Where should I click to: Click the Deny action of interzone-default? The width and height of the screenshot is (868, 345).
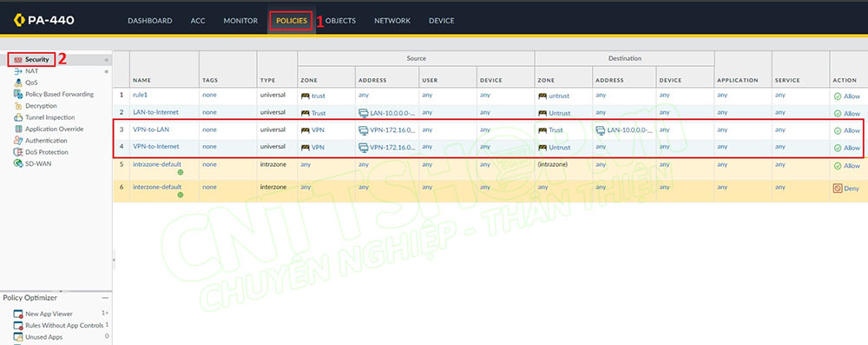click(x=846, y=189)
